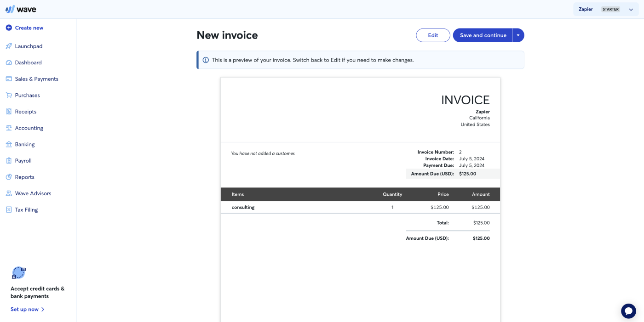Open Banking in the sidebar
644x322 pixels.
(x=25, y=144)
